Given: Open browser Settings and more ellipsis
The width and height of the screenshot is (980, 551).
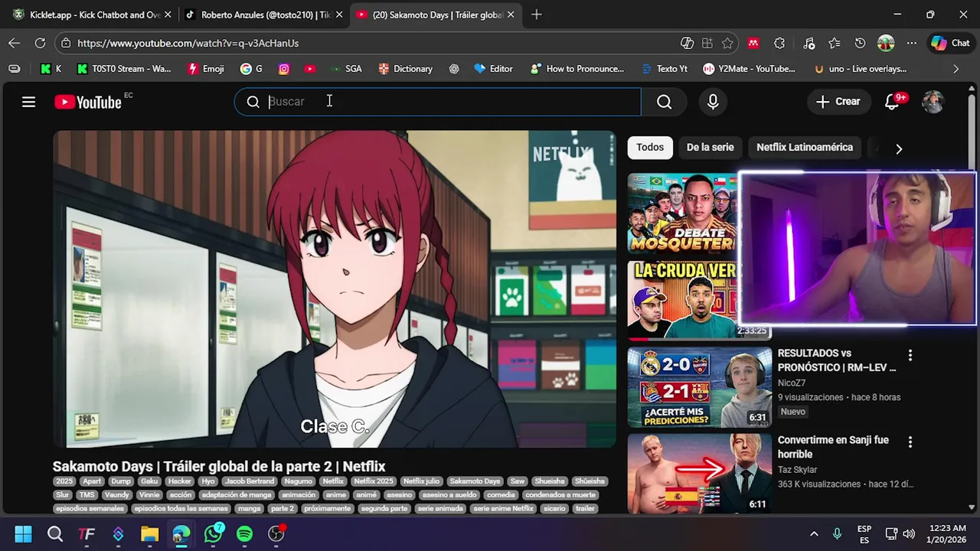Looking at the screenshot, I should 911,44.
